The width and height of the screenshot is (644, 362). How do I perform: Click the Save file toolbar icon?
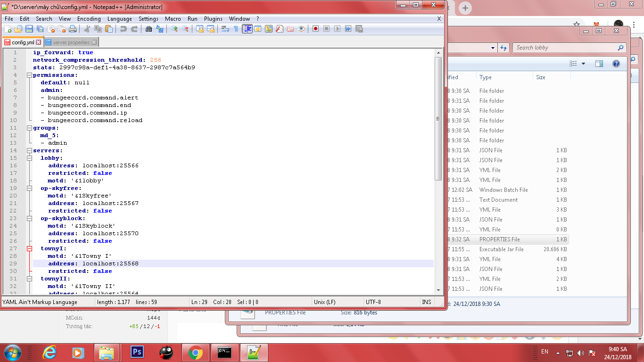click(x=29, y=29)
